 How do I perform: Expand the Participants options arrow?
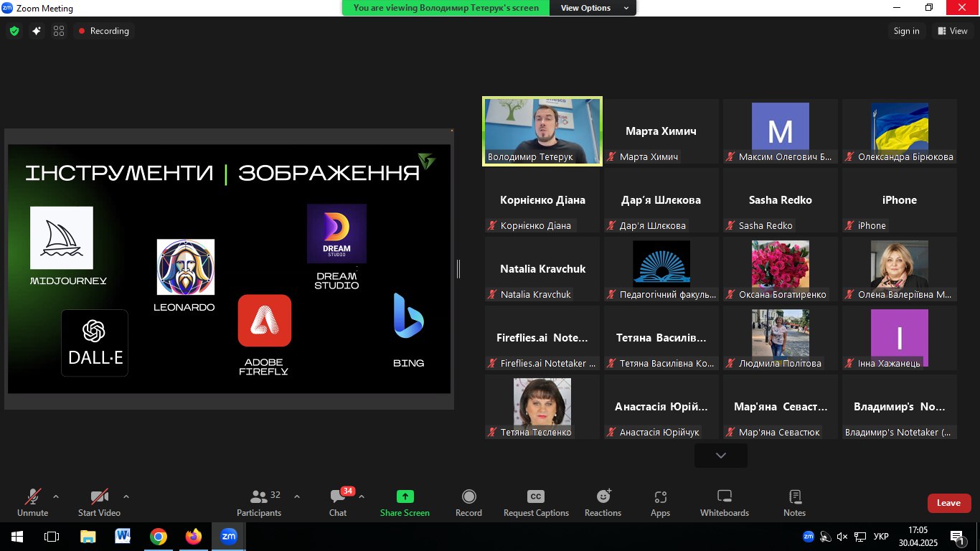tap(297, 496)
